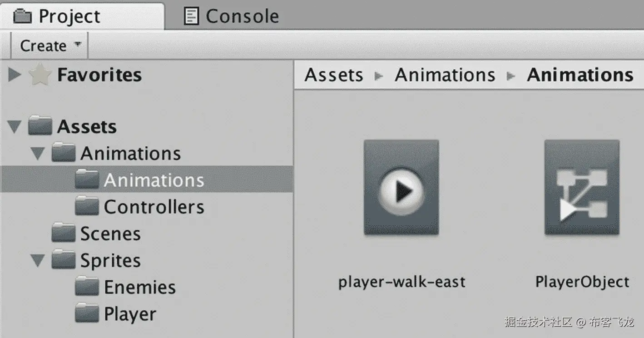Collapse the parent Animations folder arrow

pos(38,154)
